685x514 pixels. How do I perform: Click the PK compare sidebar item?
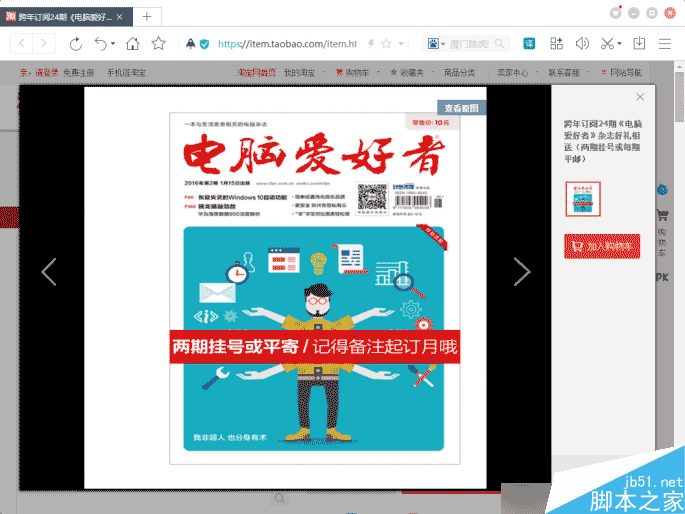(x=662, y=277)
